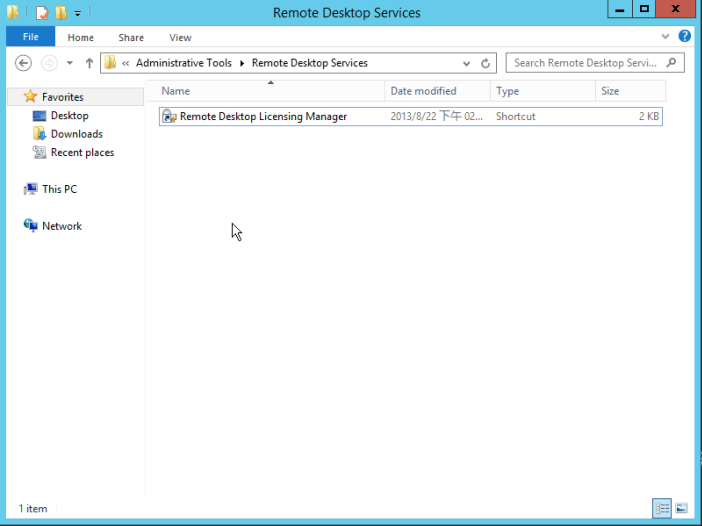
Task: Click the Properties quick access toolbar icon
Action: point(42,13)
